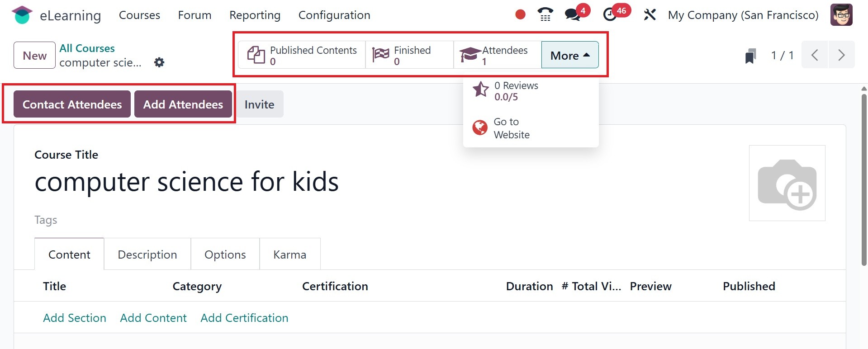Click the red recording indicator dot
Image resolution: width=868 pixels, height=349 pixels.
[x=520, y=15]
